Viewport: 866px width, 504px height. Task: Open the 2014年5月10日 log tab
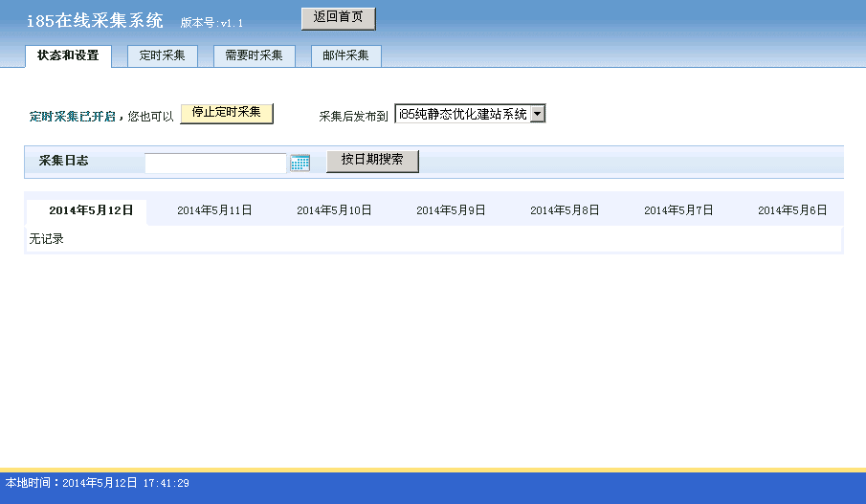[x=334, y=210]
